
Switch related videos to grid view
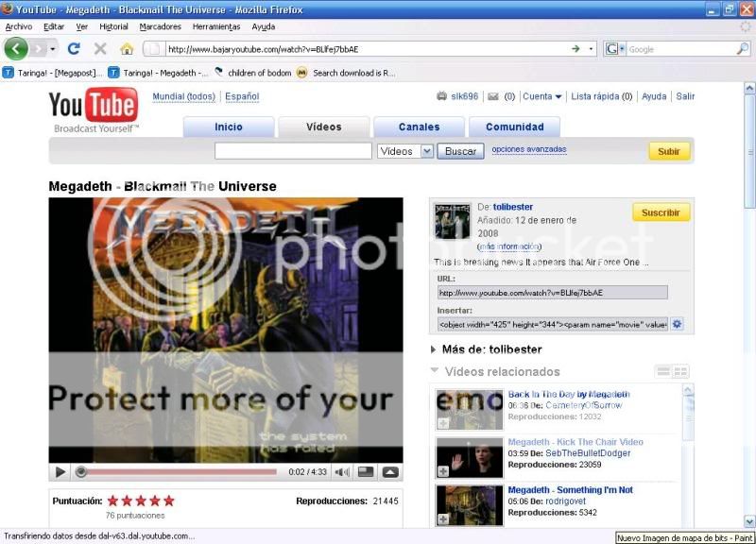point(680,371)
